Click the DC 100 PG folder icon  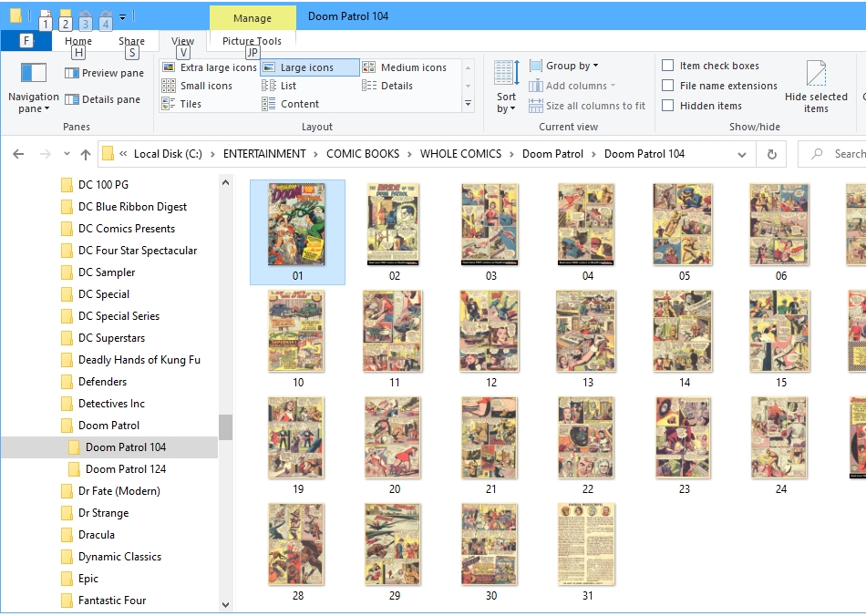tap(67, 185)
